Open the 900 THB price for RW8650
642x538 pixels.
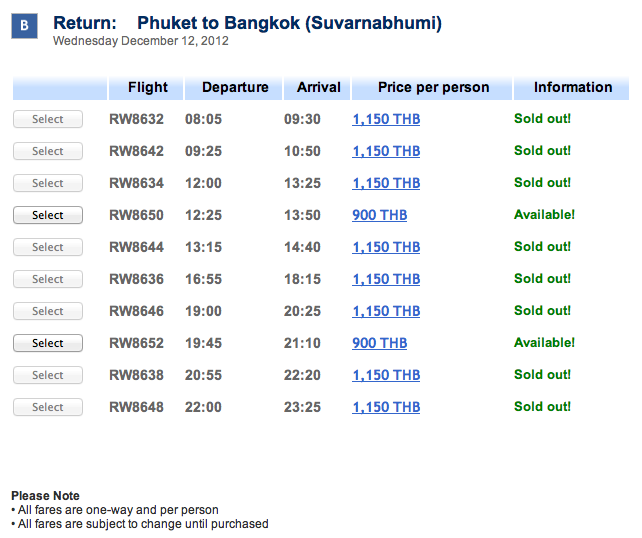pyautogui.click(x=380, y=215)
